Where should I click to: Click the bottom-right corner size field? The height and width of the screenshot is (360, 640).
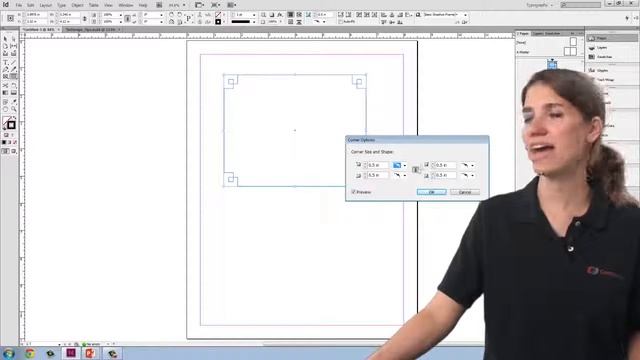(x=446, y=175)
